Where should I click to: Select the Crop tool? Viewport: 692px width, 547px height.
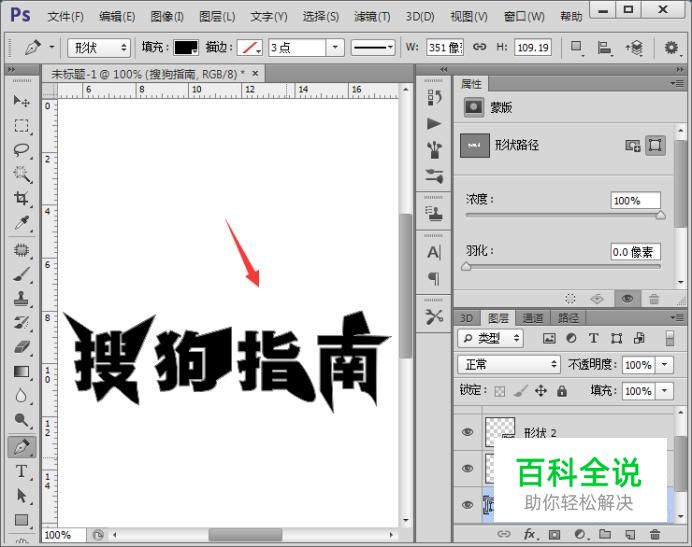coord(21,198)
